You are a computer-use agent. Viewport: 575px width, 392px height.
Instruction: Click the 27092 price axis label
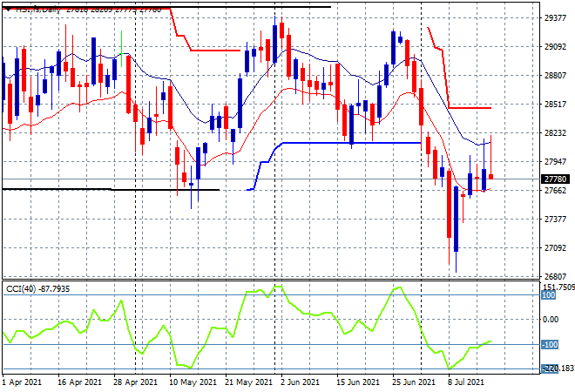coord(555,248)
